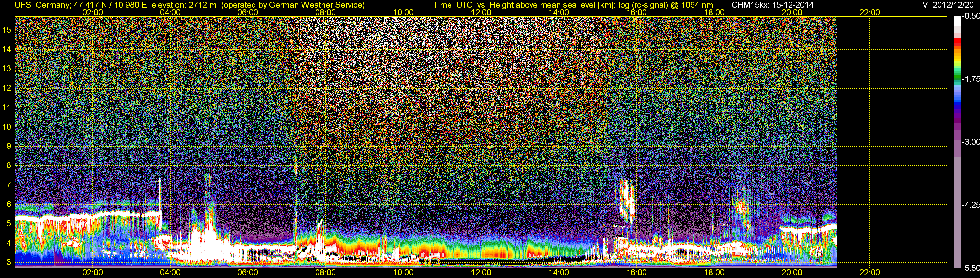The height and width of the screenshot is (278, 980).
Task: Click the '04:00' label on the top time axis
Action: coord(170,12)
